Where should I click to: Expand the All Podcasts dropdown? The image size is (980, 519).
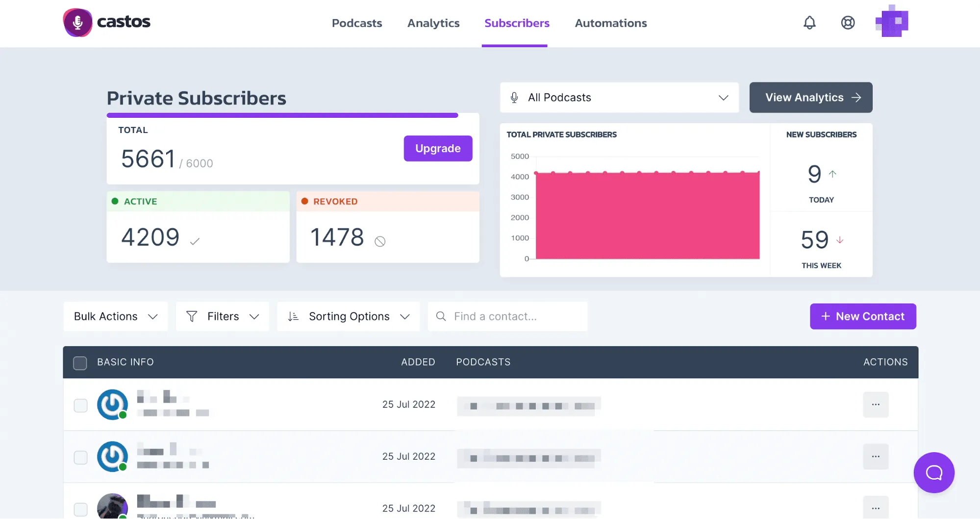pos(619,98)
